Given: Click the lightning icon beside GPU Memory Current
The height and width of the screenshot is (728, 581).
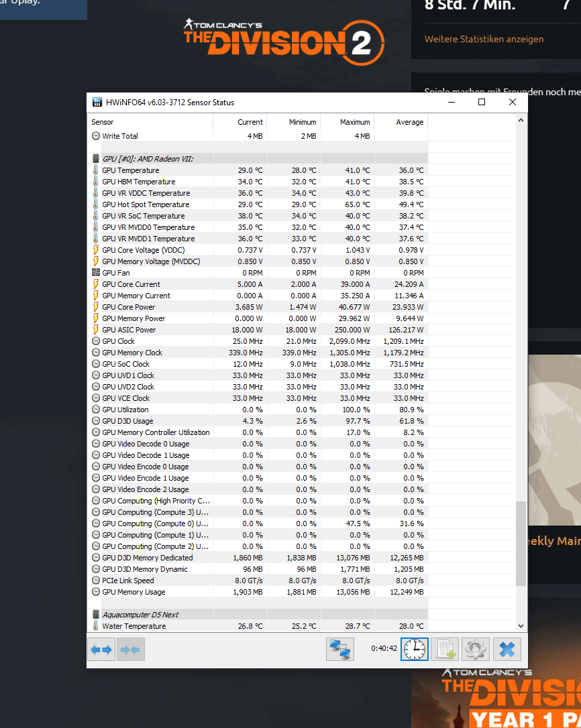Looking at the screenshot, I should click(96, 295).
